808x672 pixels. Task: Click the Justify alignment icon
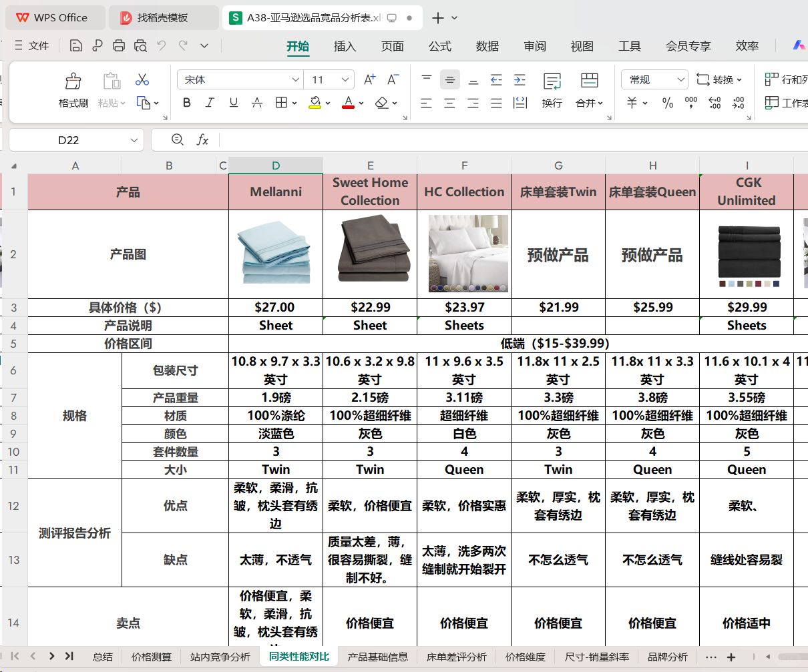pyautogui.click(x=496, y=103)
